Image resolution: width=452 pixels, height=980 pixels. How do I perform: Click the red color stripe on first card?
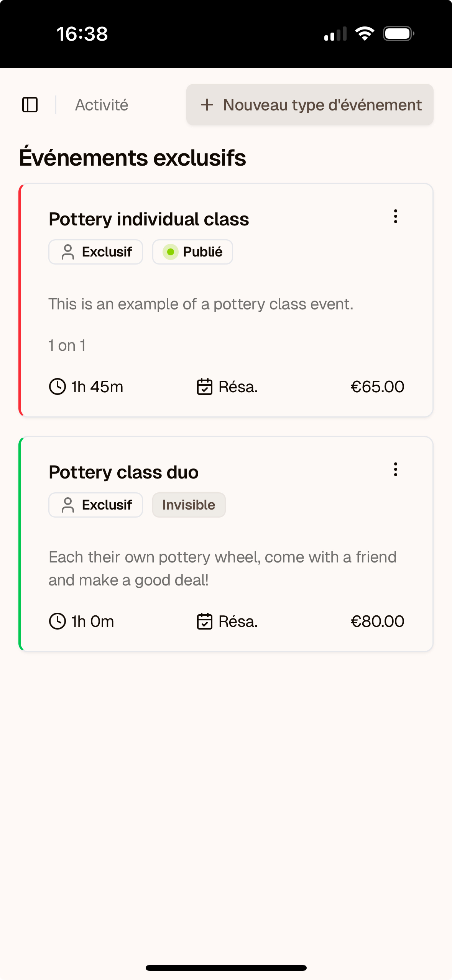[20, 300]
